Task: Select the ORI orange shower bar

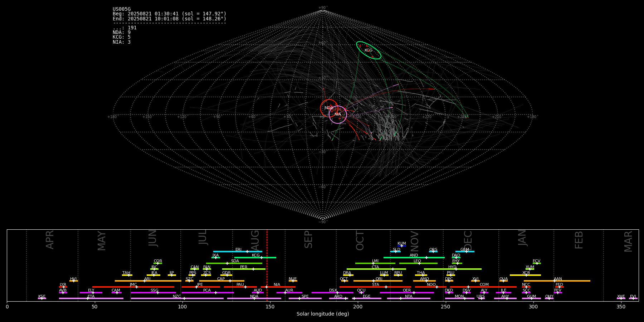Action: [x=378, y=281]
